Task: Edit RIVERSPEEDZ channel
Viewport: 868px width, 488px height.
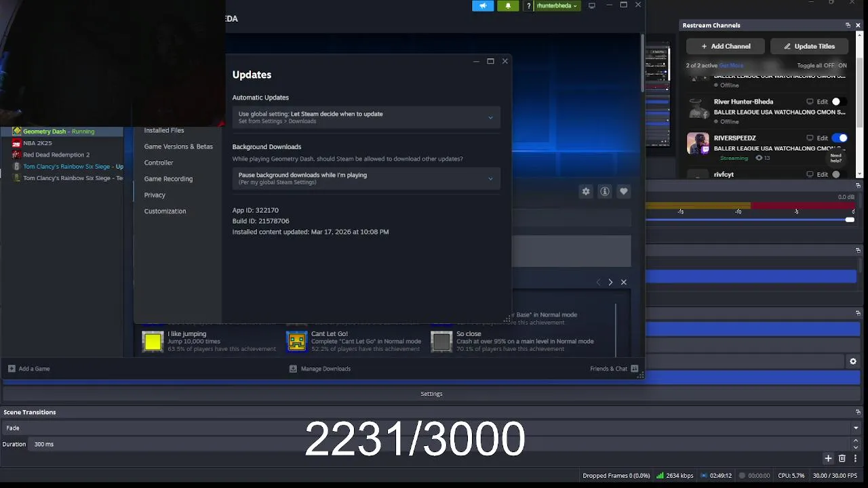Action: click(x=823, y=138)
